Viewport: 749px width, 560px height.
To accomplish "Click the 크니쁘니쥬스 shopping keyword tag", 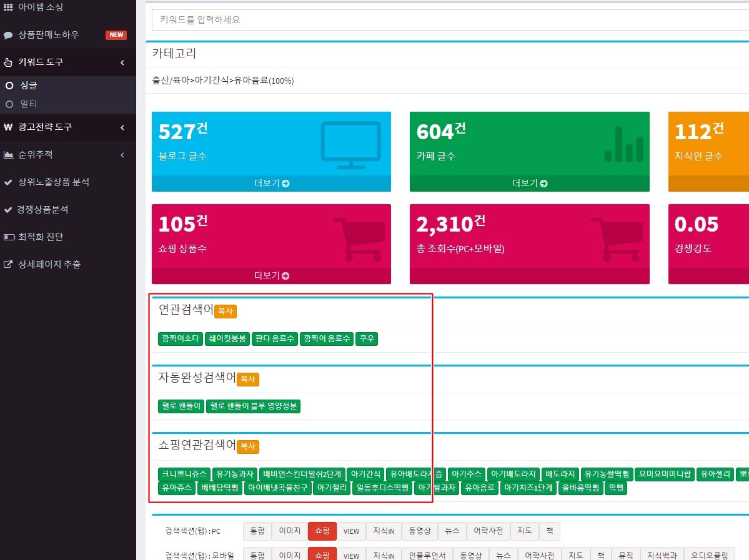I will click(184, 474).
